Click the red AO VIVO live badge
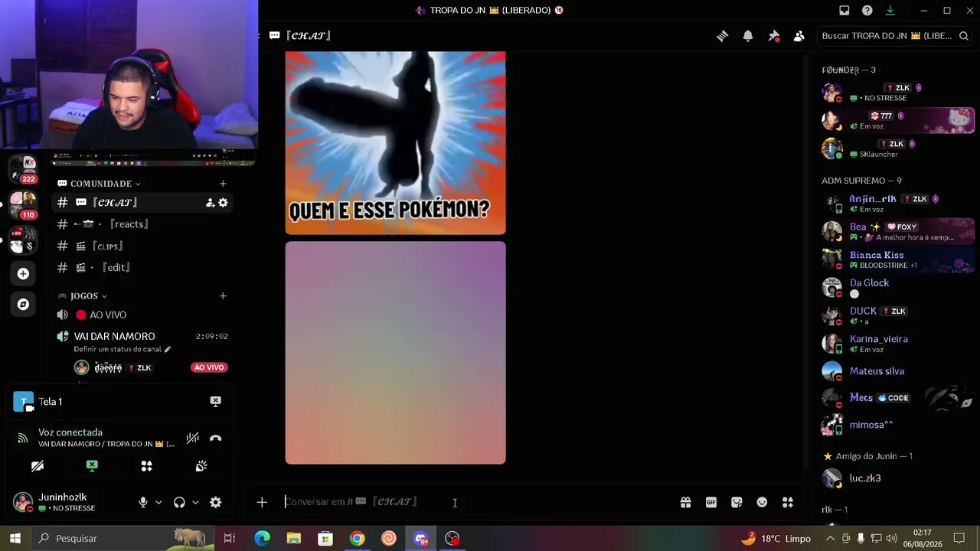Screen dimensions: 980x551 pos(209,368)
